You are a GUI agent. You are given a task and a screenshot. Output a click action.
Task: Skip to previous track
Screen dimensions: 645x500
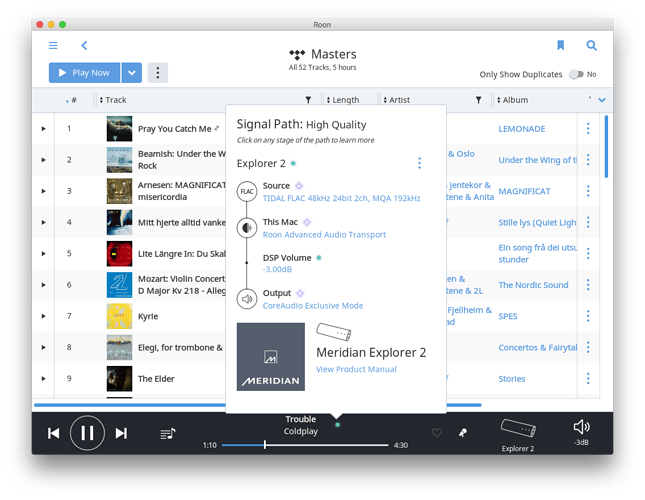coord(53,433)
